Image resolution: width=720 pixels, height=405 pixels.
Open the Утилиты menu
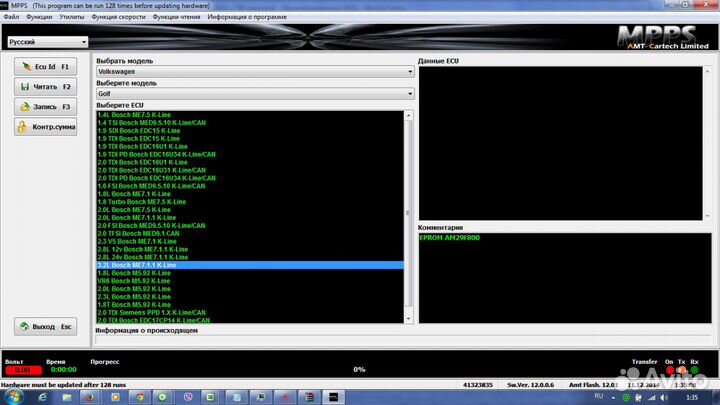coord(72,17)
